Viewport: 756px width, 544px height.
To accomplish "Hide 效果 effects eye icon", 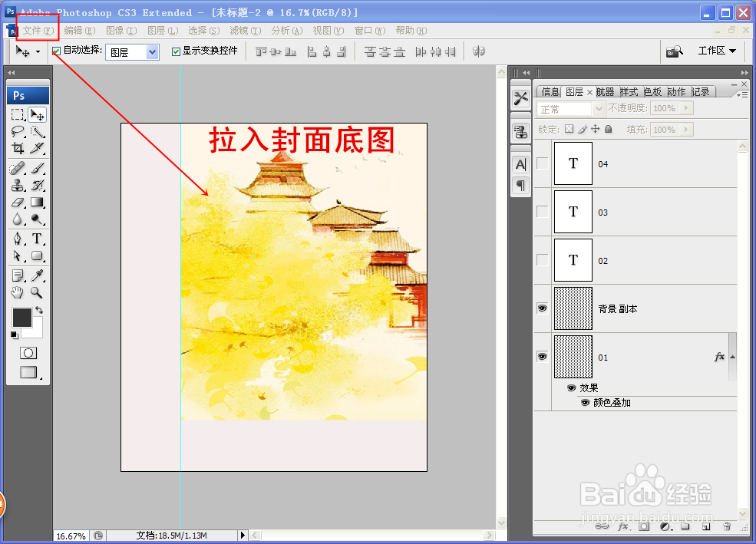I will click(x=572, y=388).
